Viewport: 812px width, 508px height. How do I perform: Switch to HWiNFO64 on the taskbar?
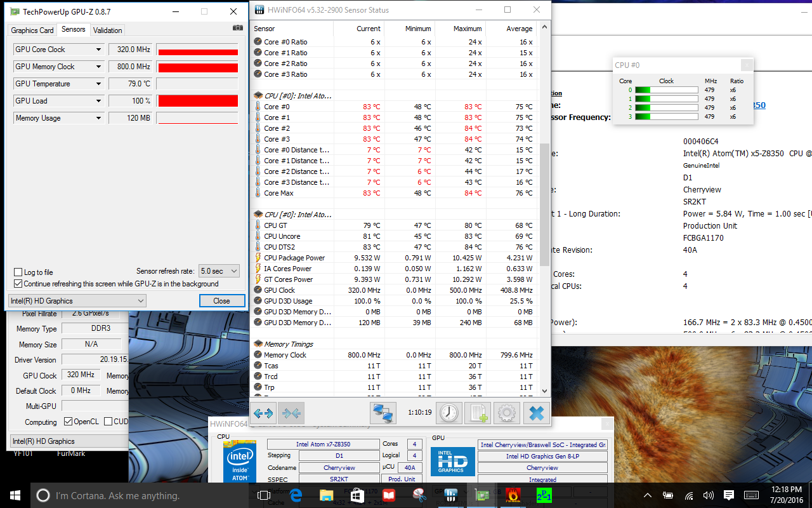[451, 495]
